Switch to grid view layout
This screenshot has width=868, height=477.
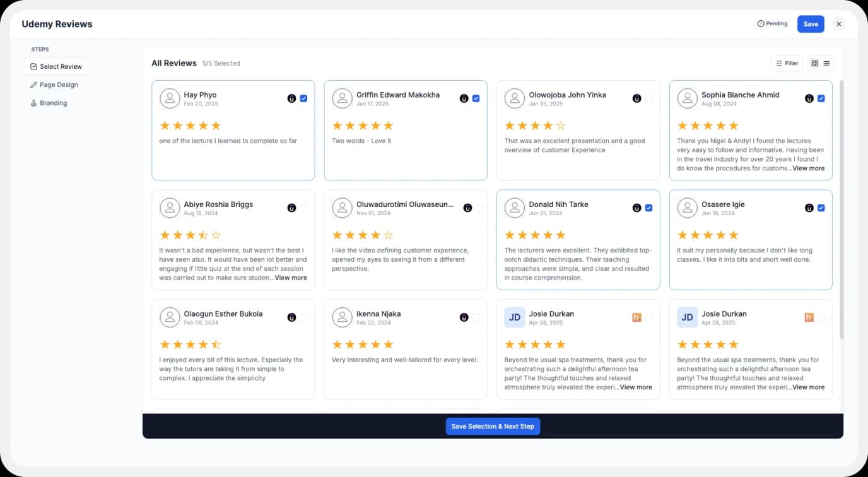[814, 63]
